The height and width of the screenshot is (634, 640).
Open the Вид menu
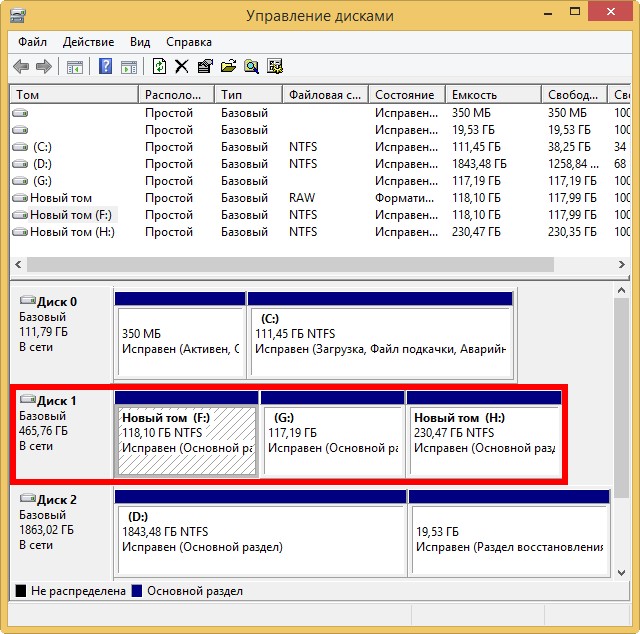(x=140, y=42)
